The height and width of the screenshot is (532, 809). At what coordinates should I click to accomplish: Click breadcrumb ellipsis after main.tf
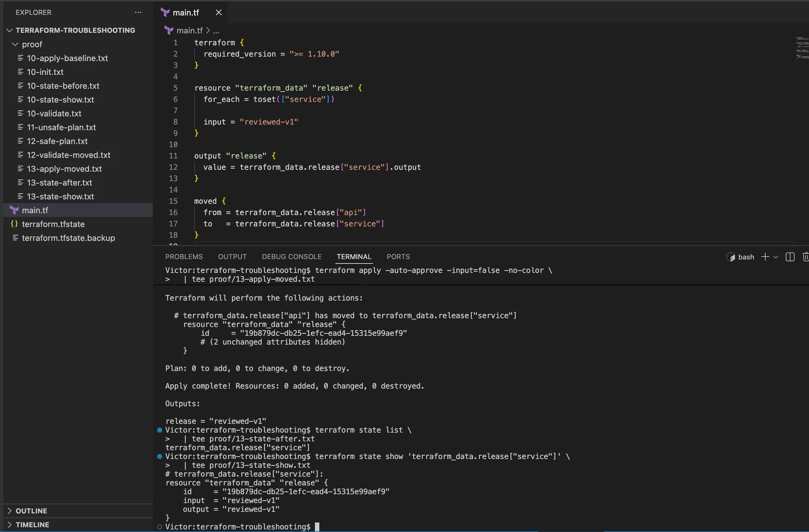pos(216,31)
